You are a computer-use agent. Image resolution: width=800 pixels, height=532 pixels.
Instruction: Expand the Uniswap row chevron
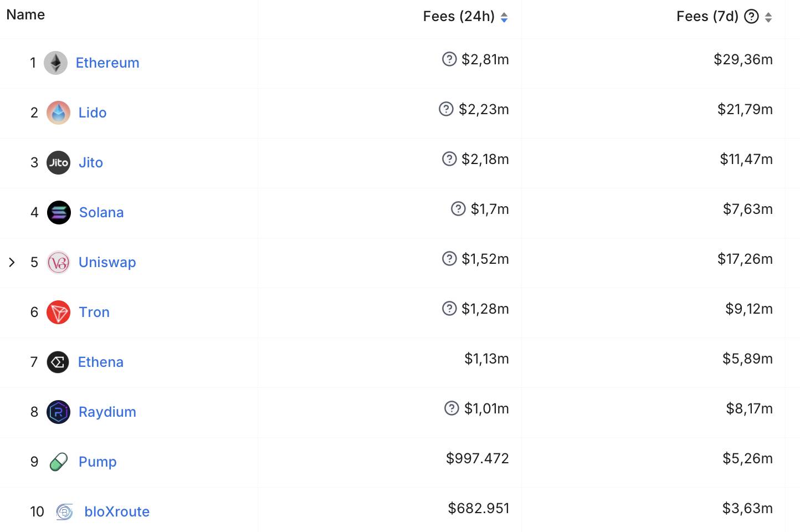click(x=12, y=262)
